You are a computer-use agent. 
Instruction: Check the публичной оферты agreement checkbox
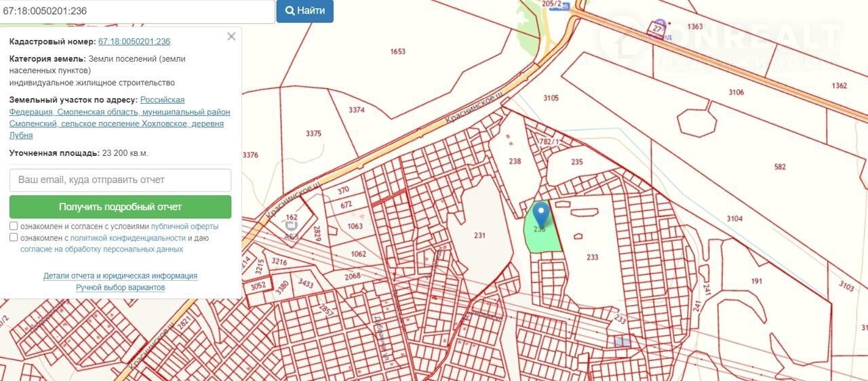point(14,226)
